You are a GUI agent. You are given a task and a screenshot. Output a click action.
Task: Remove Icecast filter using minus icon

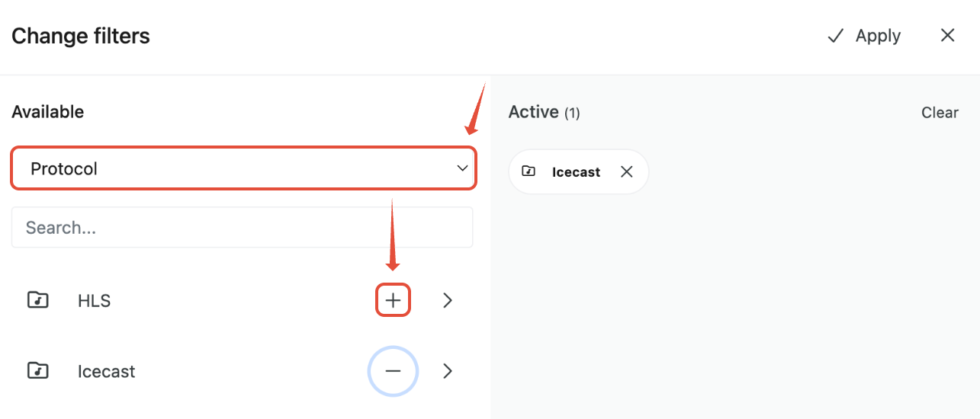point(393,371)
